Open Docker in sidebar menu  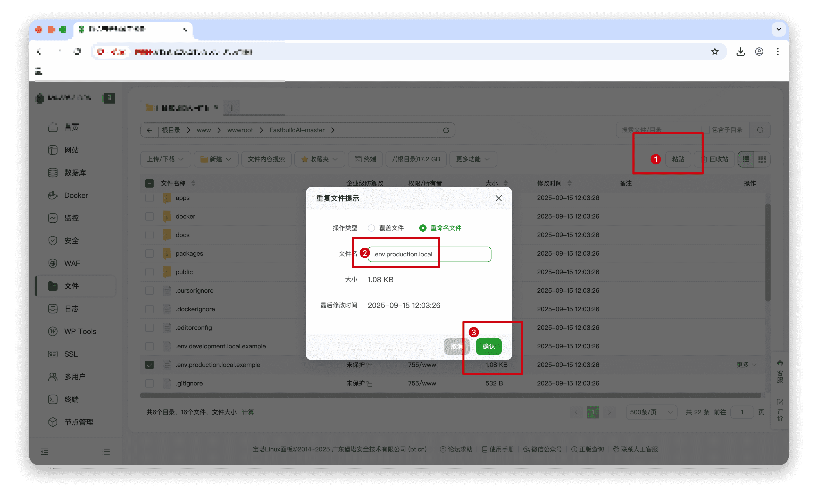click(76, 195)
